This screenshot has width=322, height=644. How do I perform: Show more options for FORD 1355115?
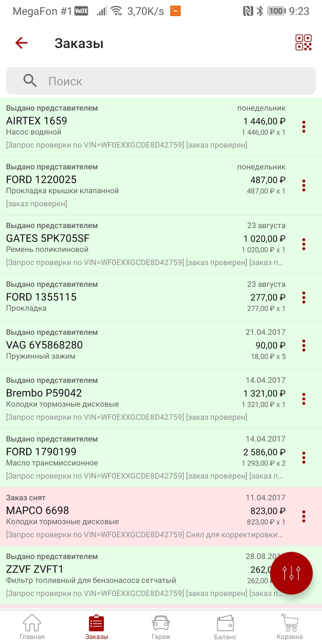304,298
